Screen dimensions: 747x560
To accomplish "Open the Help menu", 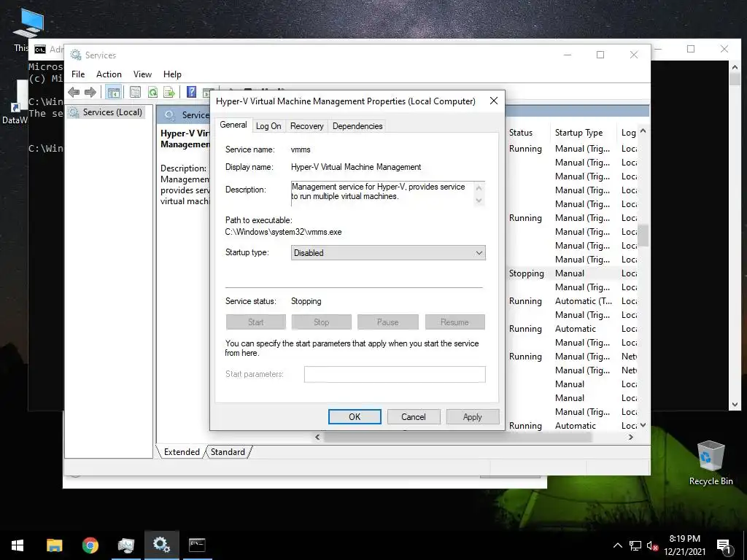I will point(172,74).
